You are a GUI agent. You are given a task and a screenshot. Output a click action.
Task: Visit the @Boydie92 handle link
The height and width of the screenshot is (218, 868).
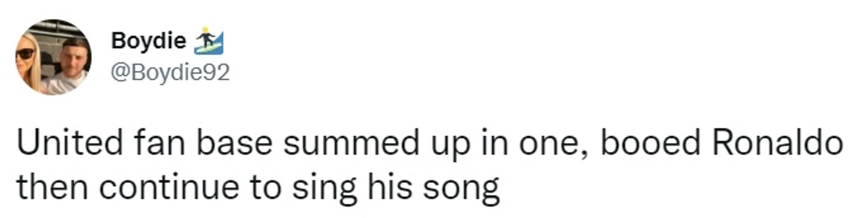(170, 72)
